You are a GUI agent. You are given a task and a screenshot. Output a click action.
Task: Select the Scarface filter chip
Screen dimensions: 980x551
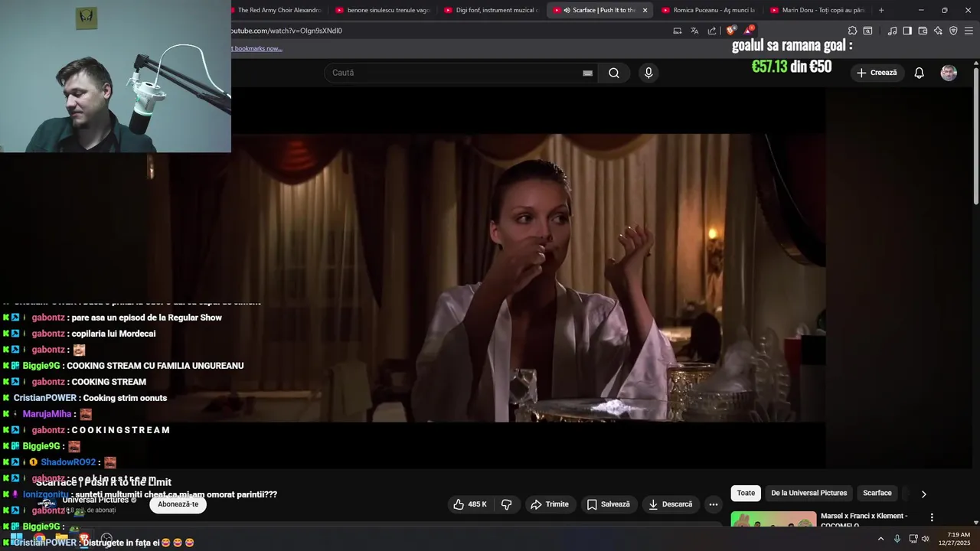(x=877, y=493)
